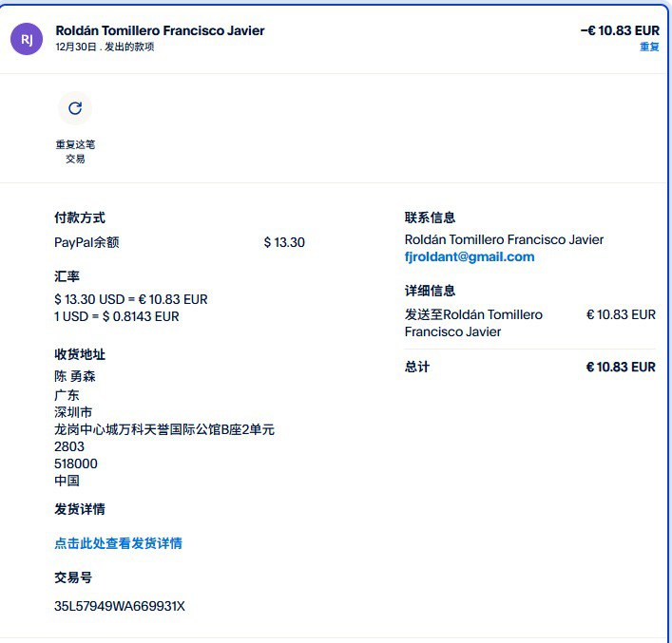Click the postal code 518000
Image resolution: width=672 pixels, height=643 pixels.
(x=76, y=463)
